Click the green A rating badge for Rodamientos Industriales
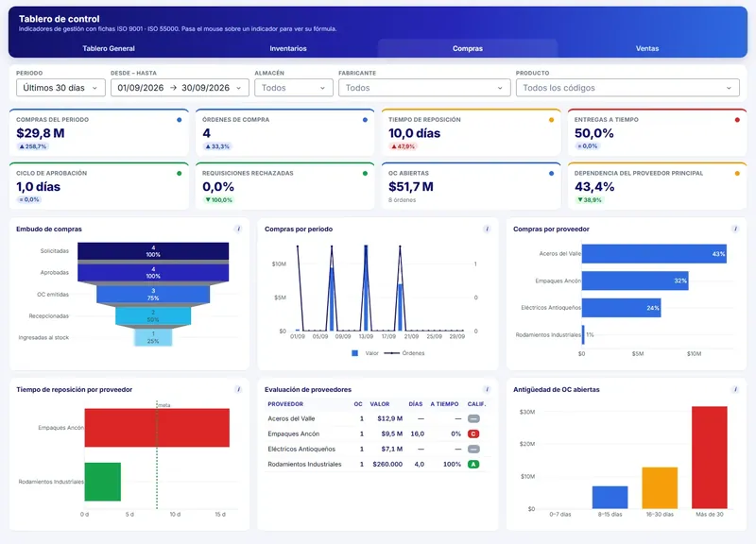The height and width of the screenshot is (544, 756). click(x=473, y=464)
